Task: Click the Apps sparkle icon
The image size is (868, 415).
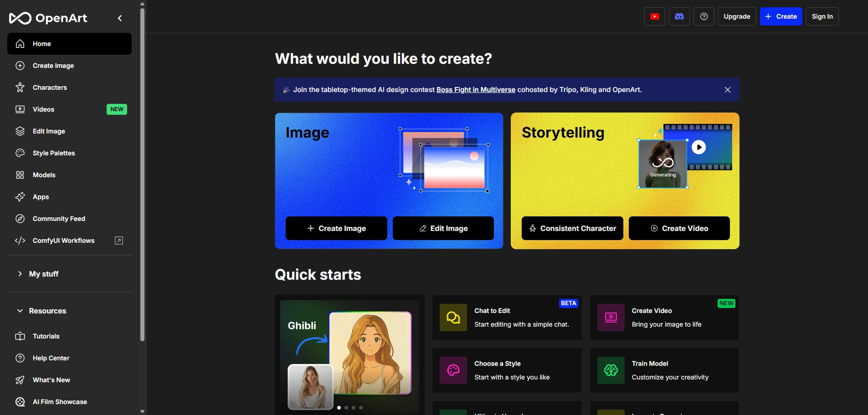Action: tap(20, 197)
